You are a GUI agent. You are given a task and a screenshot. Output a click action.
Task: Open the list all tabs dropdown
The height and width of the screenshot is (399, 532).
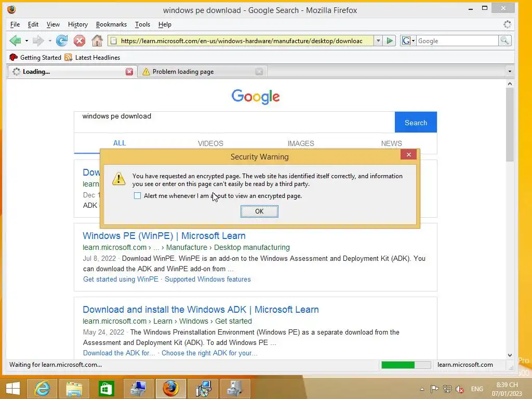pos(510,72)
